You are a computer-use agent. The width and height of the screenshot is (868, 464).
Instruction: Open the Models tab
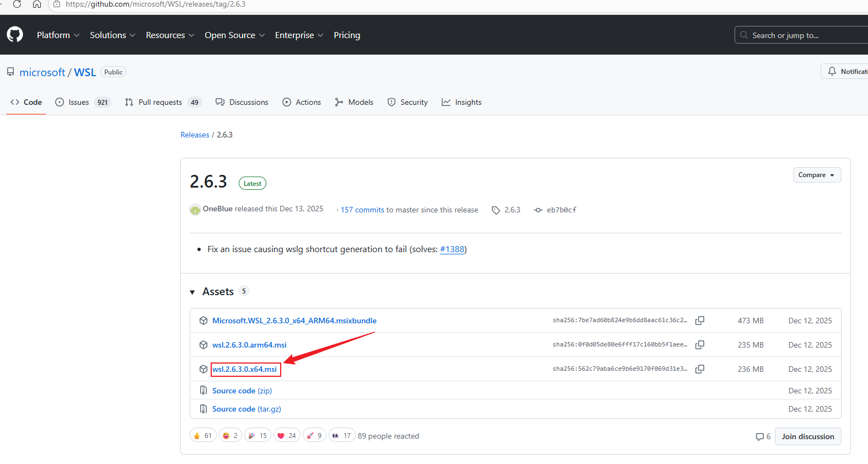pyautogui.click(x=354, y=102)
